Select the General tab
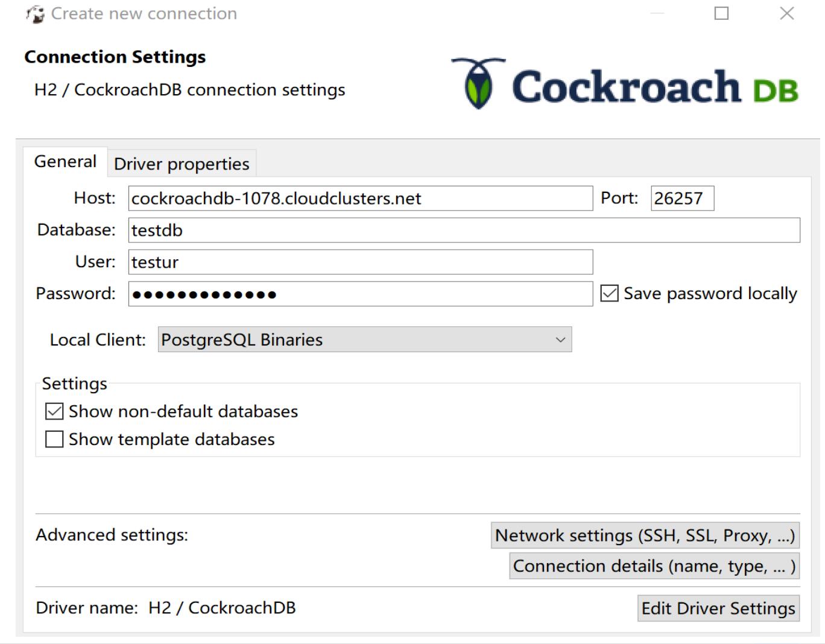Image resolution: width=825 pixels, height=644 pixels. 65,161
